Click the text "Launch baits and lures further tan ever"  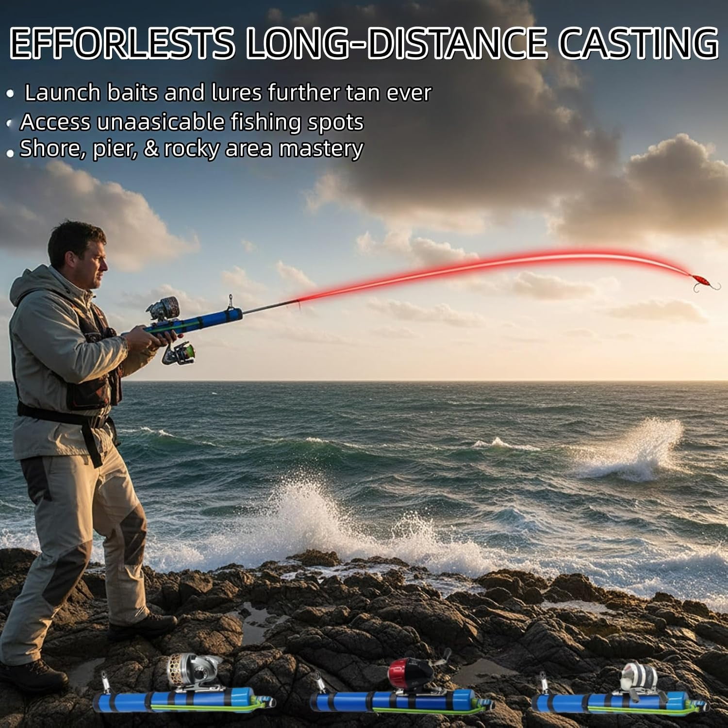[x=228, y=93]
